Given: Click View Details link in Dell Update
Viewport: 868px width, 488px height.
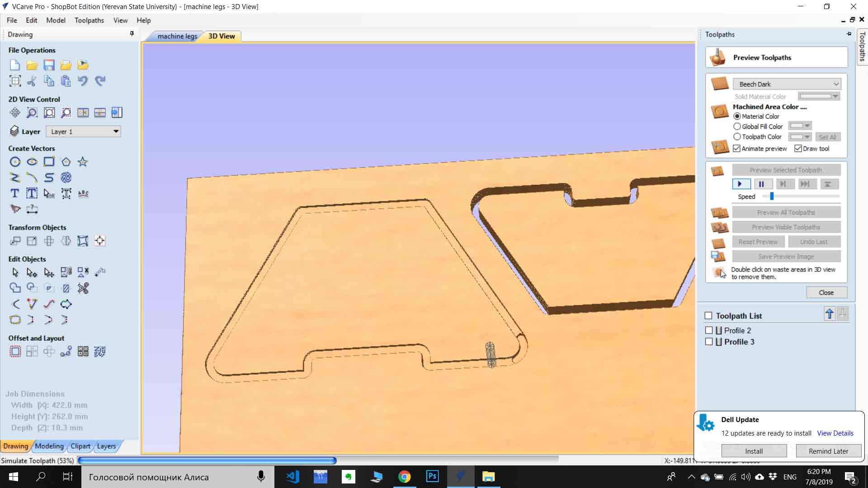Looking at the screenshot, I should (x=835, y=433).
